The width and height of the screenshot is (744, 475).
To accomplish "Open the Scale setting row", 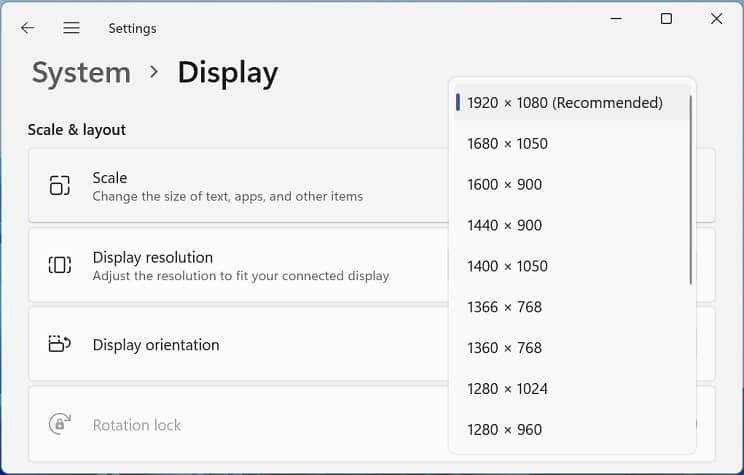I will point(372,185).
